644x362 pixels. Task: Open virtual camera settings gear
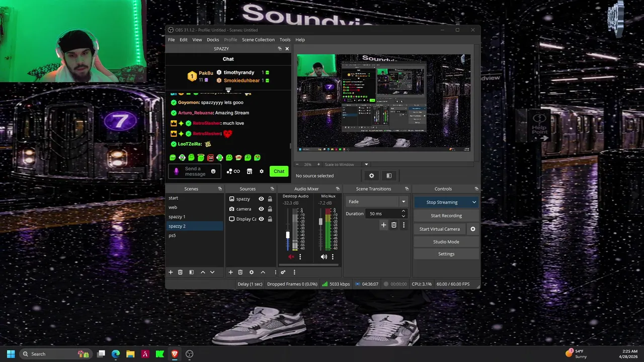pos(472,229)
